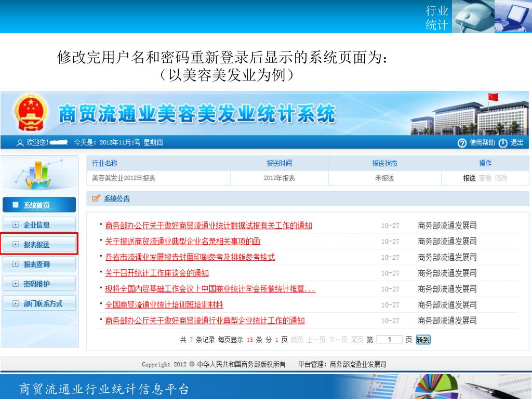Click the 系统公告 section title
Viewport: 532px width, 399px height.
(117, 199)
